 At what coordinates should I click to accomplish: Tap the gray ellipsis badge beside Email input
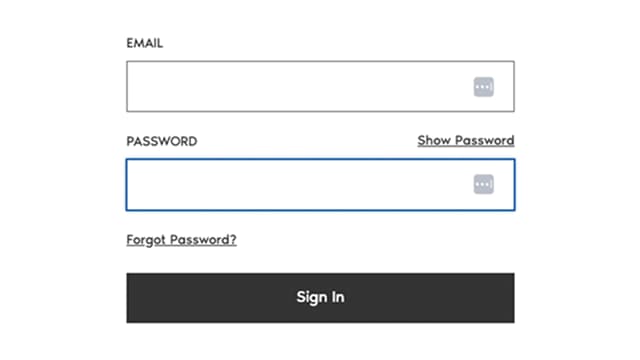coord(484,87)
